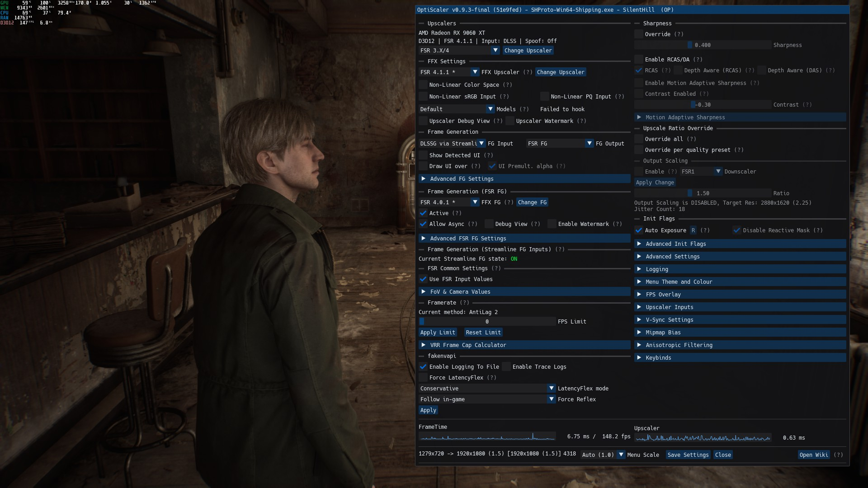Open the FSR 4.0.1 FFX FG dropdown
Image resolution: width=868 pixels, height=488 pixels.
[x=448, y=202]
